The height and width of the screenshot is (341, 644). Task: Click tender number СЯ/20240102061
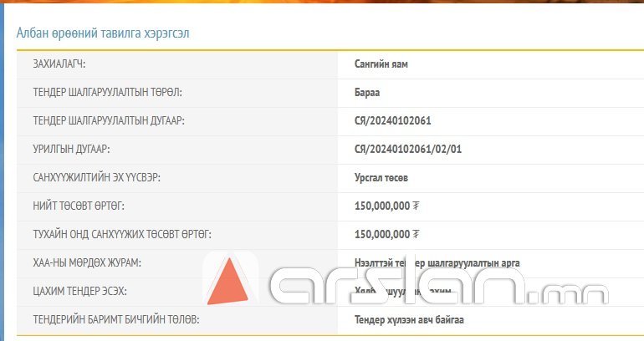(x=392, y=120)
